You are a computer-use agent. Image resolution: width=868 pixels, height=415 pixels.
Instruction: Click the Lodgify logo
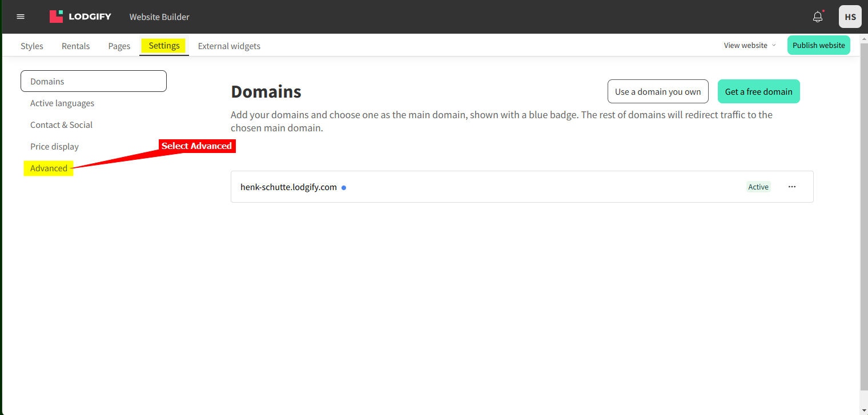(81, 17)
